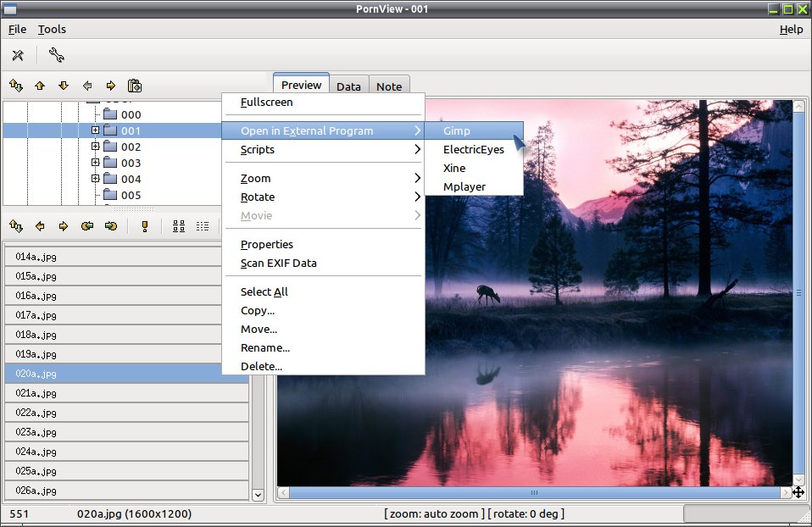
Task: Click the greyed left arrow in directory toolbar
Action: click(87, 86)
